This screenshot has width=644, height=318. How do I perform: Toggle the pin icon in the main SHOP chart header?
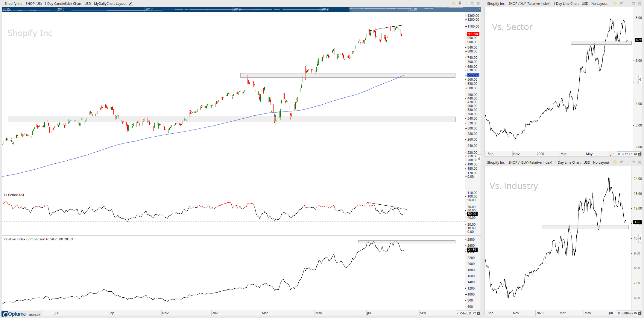point(460,3)
